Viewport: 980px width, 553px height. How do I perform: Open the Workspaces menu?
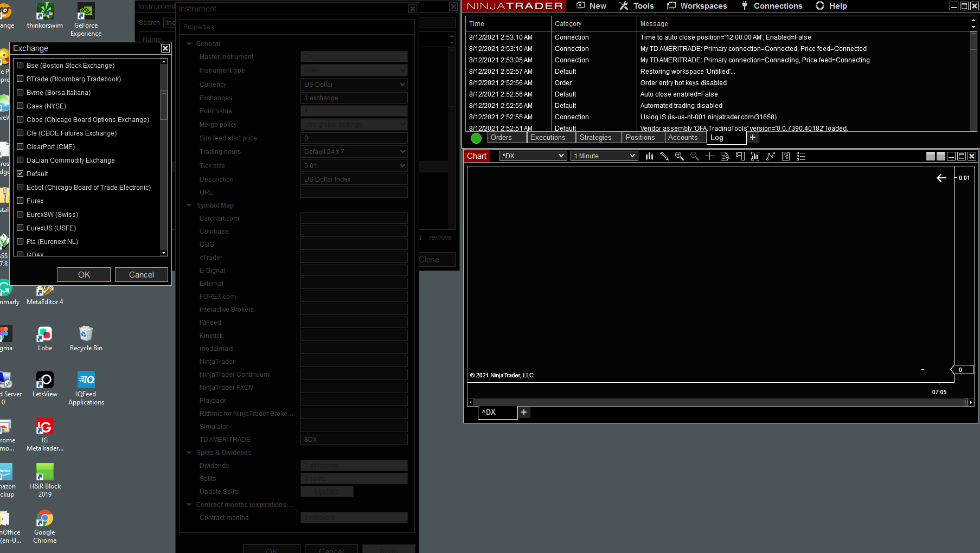click(697, 6)
